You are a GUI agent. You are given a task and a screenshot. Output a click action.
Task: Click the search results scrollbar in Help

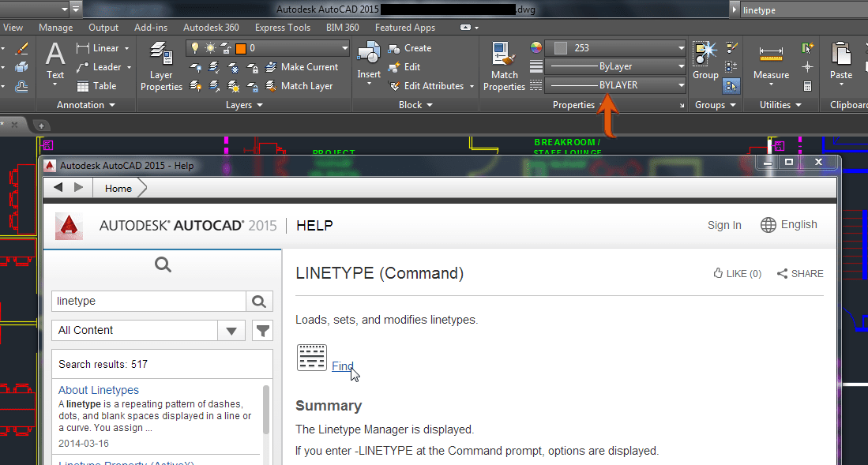pos(265,410)
